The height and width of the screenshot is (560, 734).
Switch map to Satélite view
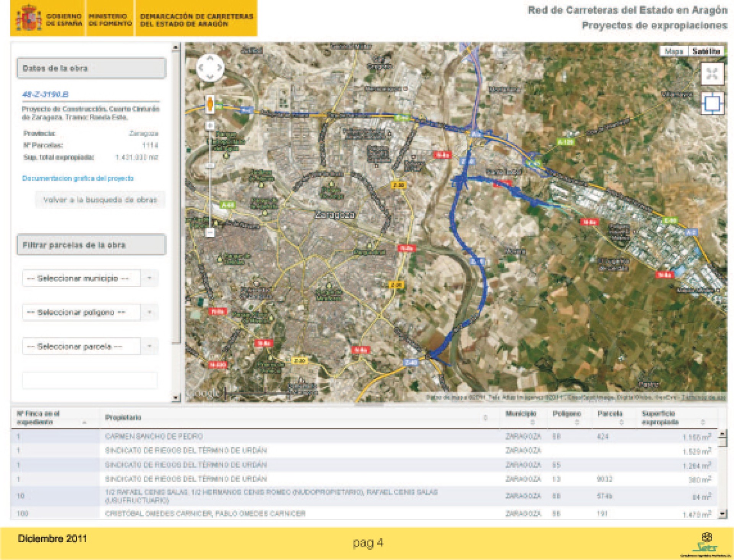pos(706,51)
